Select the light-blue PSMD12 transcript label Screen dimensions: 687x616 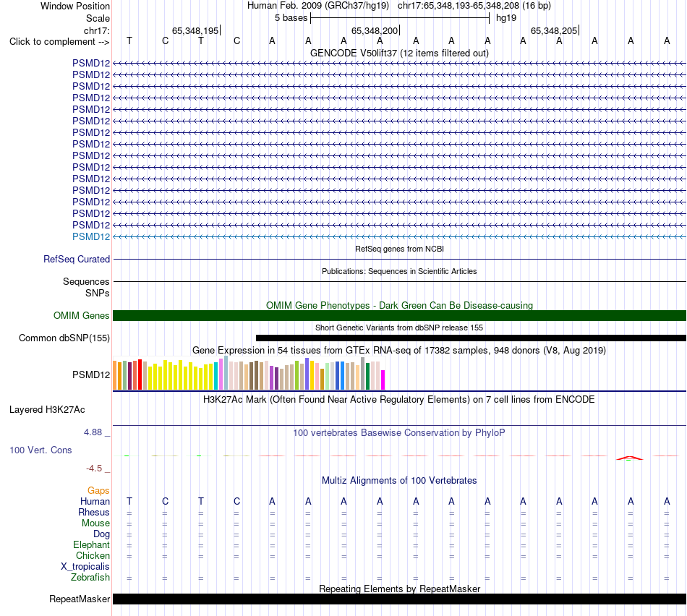click(x=91, y=236)
